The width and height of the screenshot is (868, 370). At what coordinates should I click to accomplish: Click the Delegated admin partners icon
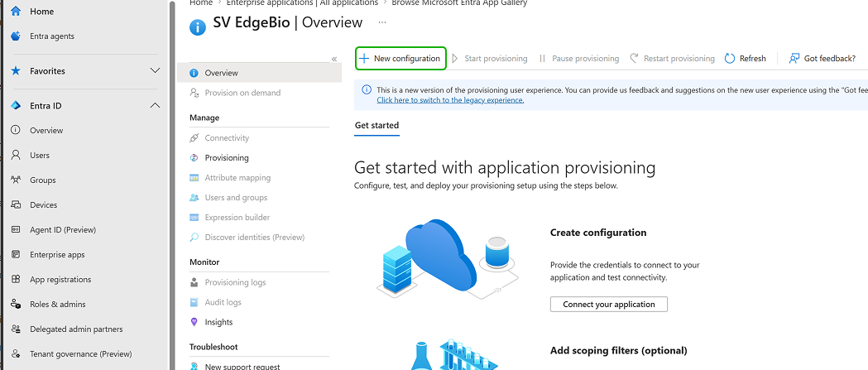click(16, 329)
